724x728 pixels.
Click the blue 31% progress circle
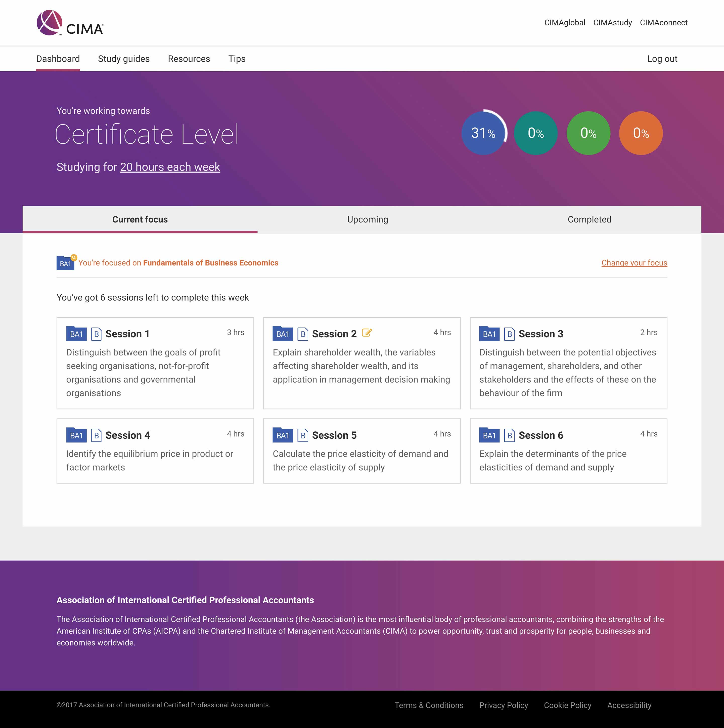[x=483, y=133]
